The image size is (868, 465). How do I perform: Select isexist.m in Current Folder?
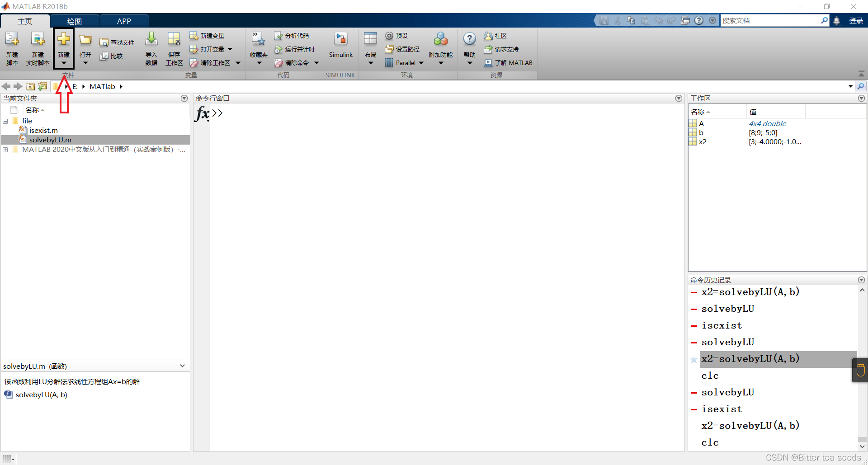point(43,131)
